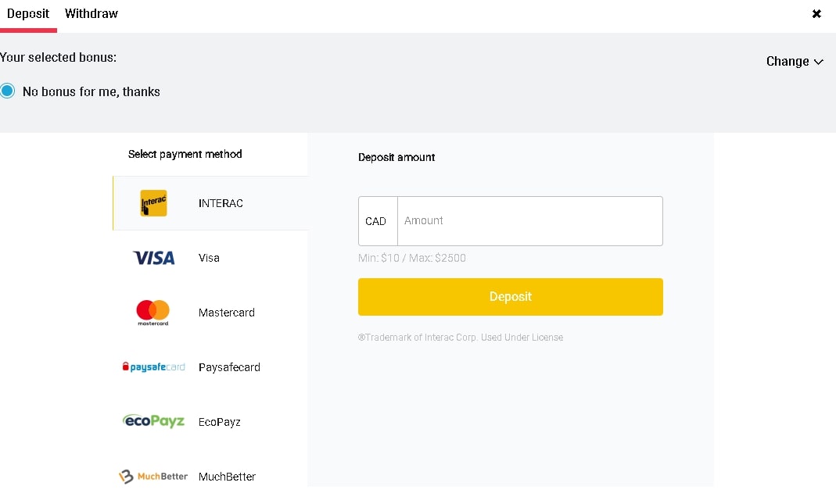Click the Mastercard payment method text
The height and width of the screenshot is (504, 836).
tap(227, 313)
